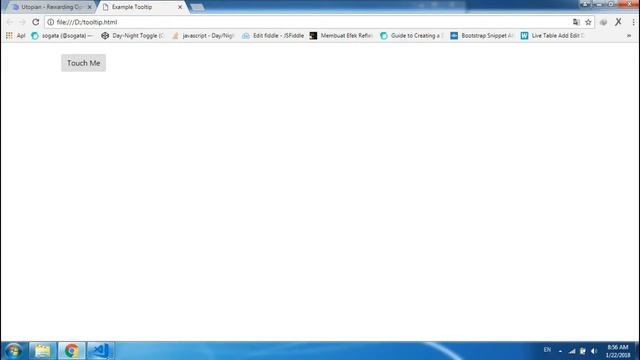Open a new tab with the new tab button

(x=197, y=7)
